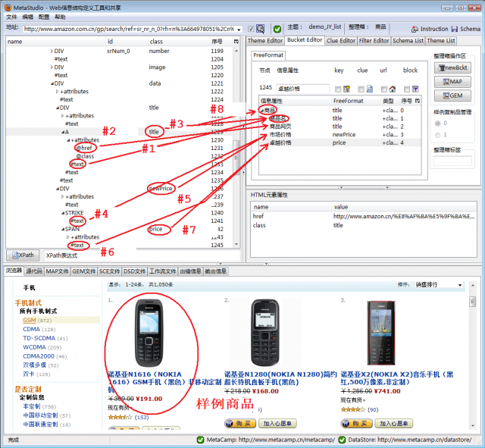The width and height of the screenshot is (485, 448).
Task: Click the Instruction icon
Action: (415, 29)
